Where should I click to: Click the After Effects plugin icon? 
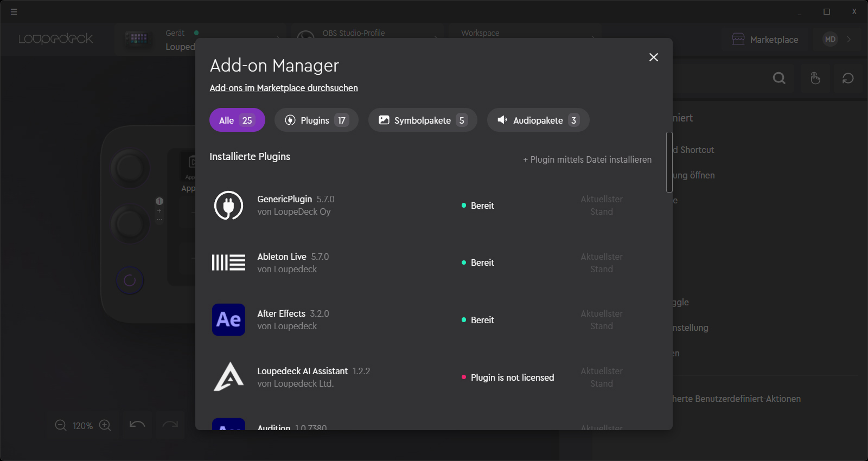tap(228, 320)
